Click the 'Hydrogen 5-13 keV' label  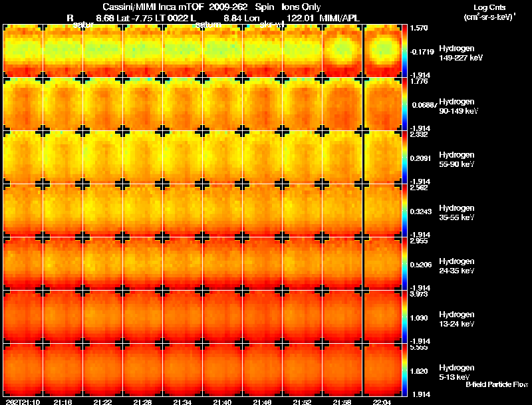click(457, 372)
